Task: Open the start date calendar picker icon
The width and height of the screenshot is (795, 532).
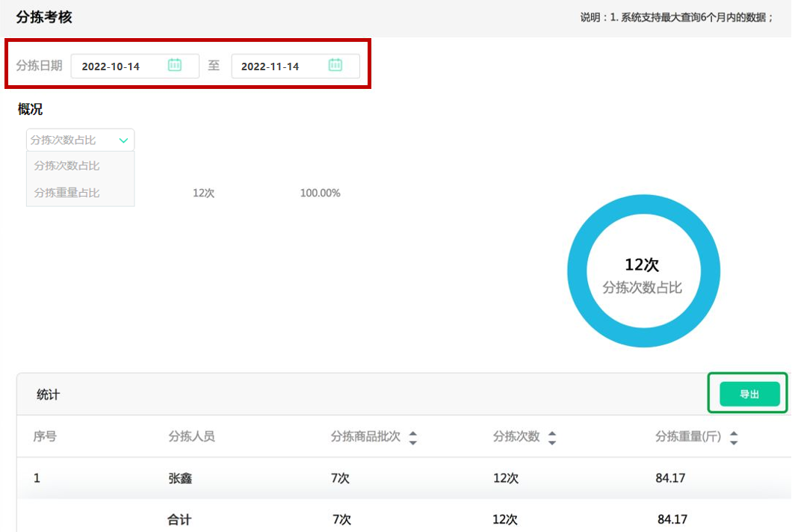Action: pos(174,65)
